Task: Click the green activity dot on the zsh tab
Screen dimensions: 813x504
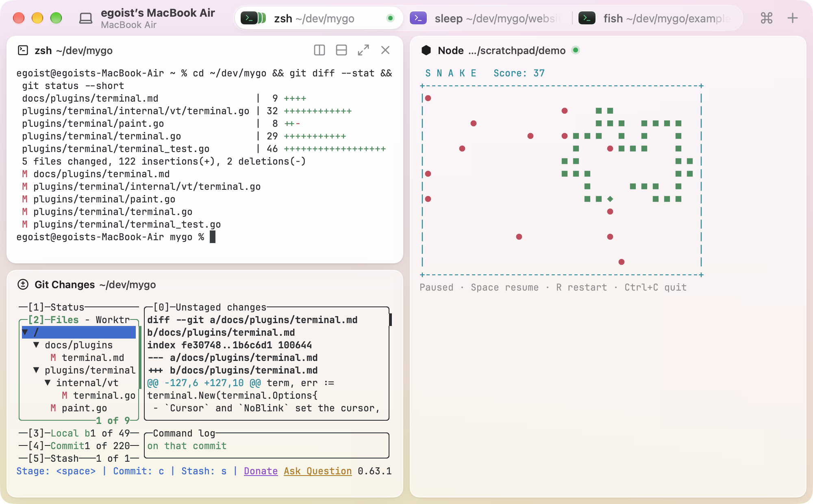Action: pyautogui.click(x=391, y=18)
